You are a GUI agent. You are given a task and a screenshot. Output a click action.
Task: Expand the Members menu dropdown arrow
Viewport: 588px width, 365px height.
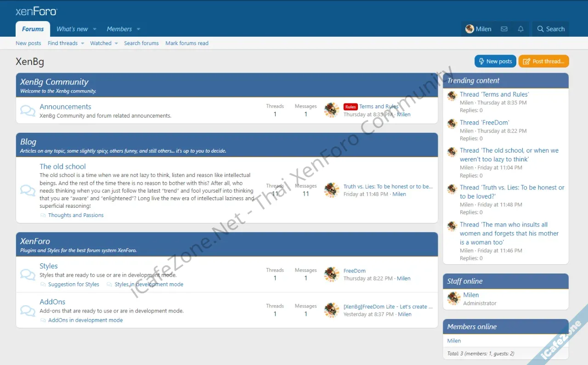138,29
